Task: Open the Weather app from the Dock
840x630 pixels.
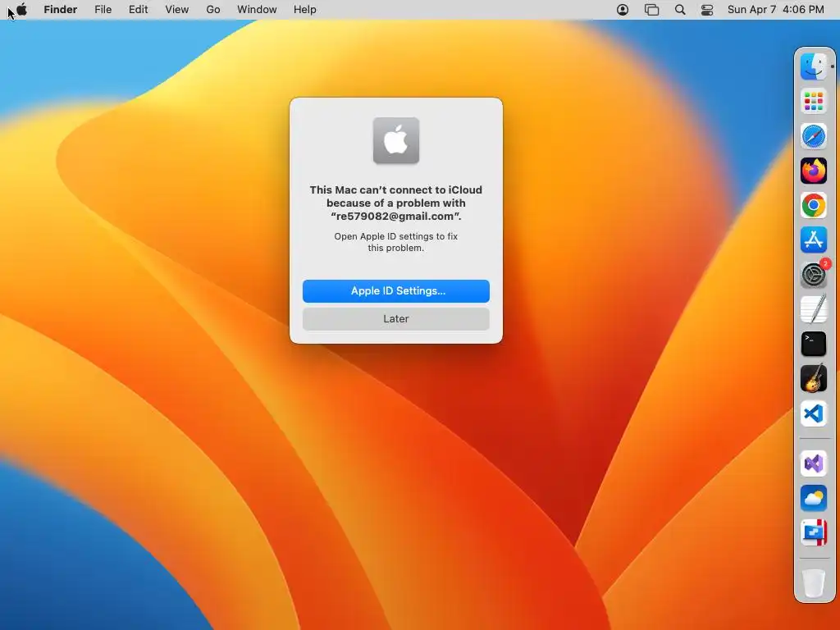Action: point(814,498)
